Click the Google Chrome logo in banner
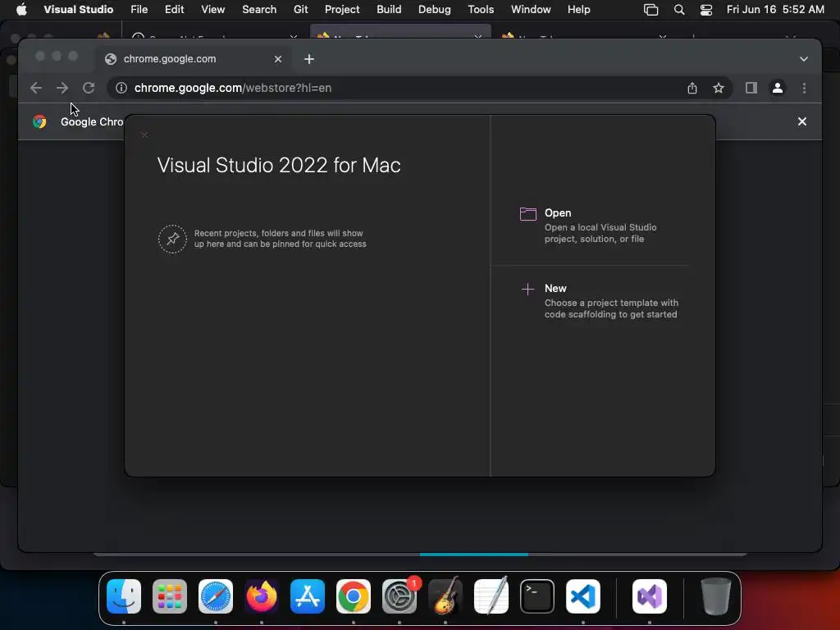The height and width of the screenshot is (630, 840). [39, 121]
